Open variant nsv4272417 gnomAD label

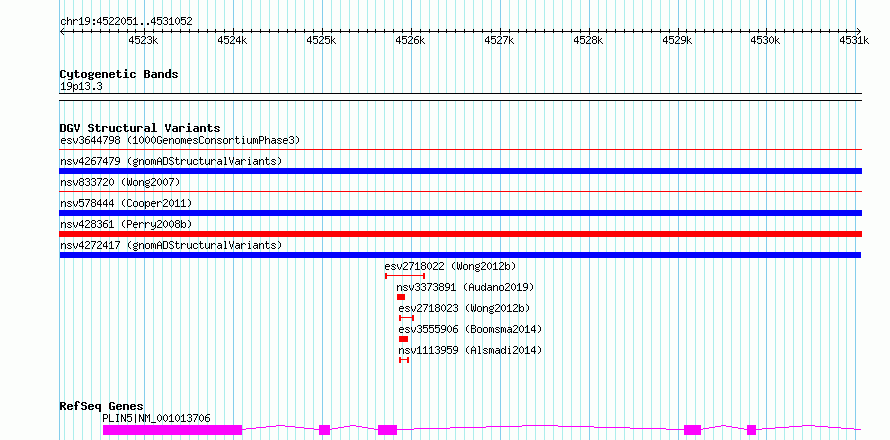click(x=171, y=245)
